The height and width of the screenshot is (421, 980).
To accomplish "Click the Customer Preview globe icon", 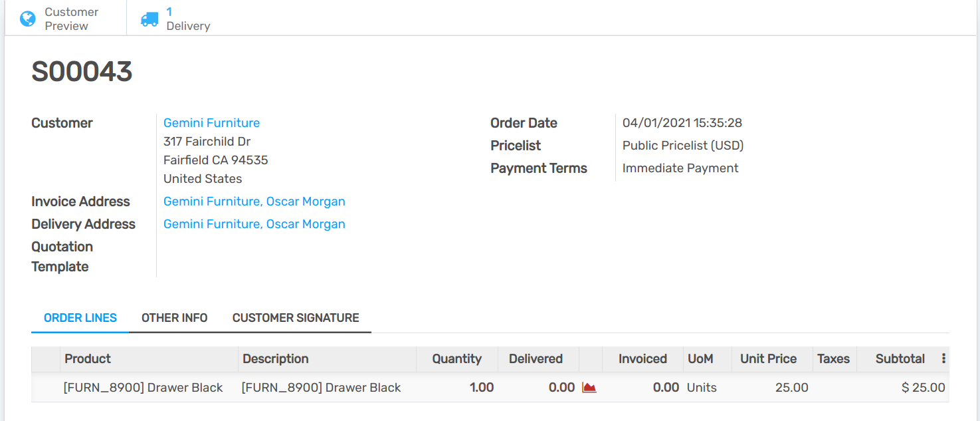I will coord(28,19).
